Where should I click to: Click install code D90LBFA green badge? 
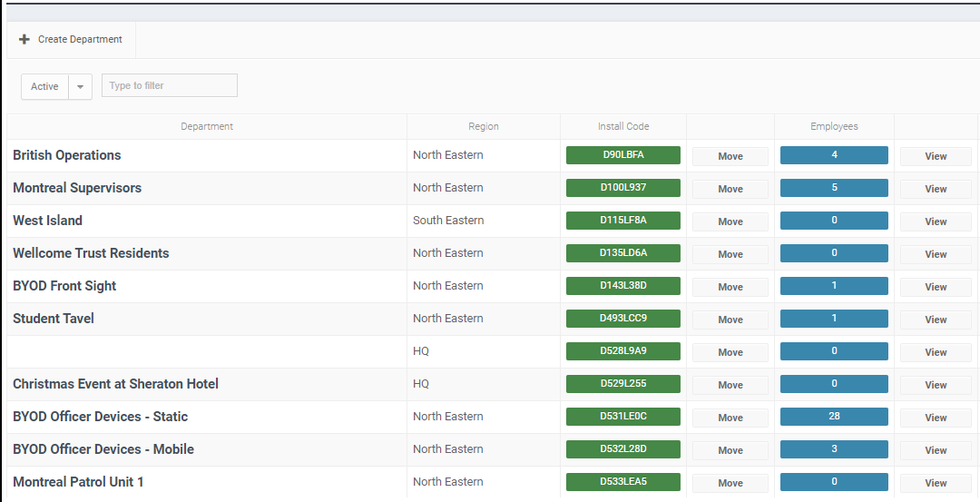click(623, 155)
